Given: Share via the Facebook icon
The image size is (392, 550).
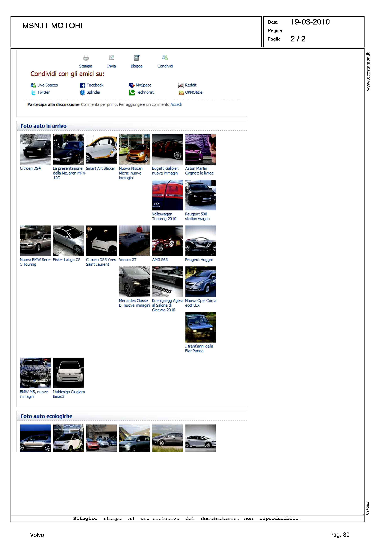Looking at the screenshot, I should [83, 85].
